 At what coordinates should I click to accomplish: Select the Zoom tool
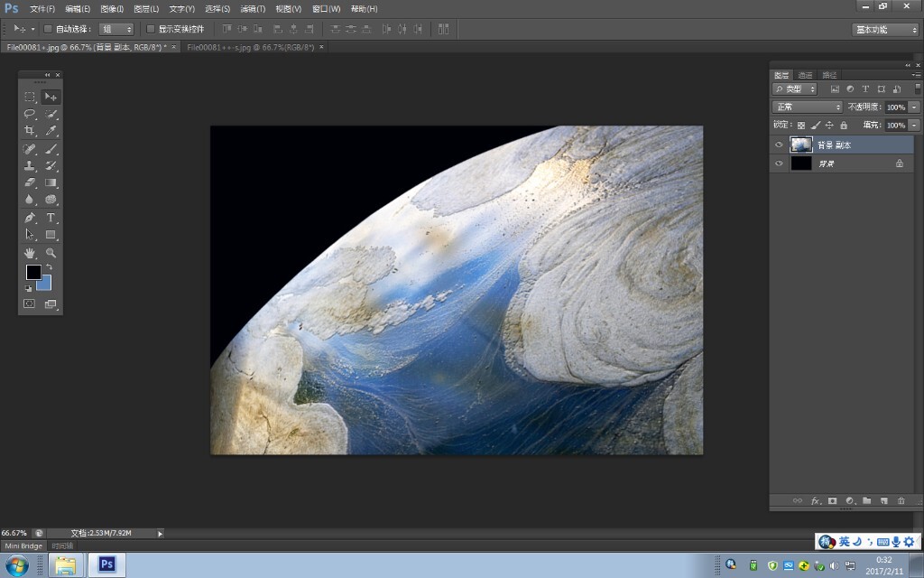coord(51,253)
